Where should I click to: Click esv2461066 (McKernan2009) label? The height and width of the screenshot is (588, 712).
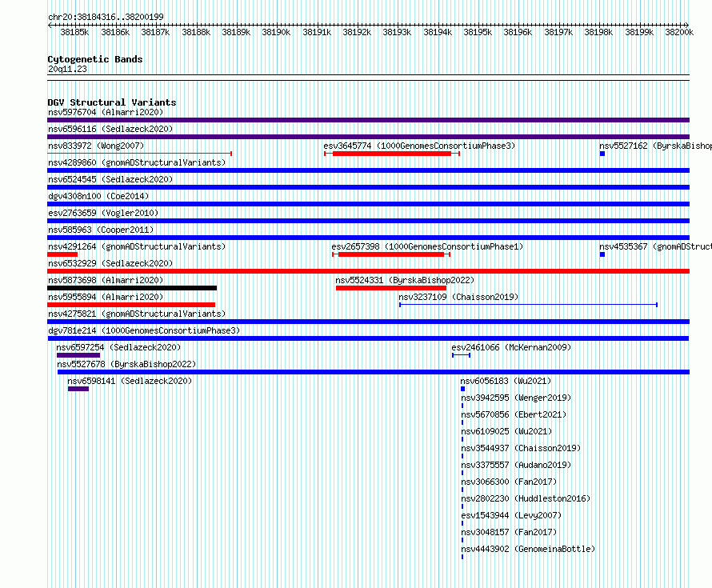(511, 347)
